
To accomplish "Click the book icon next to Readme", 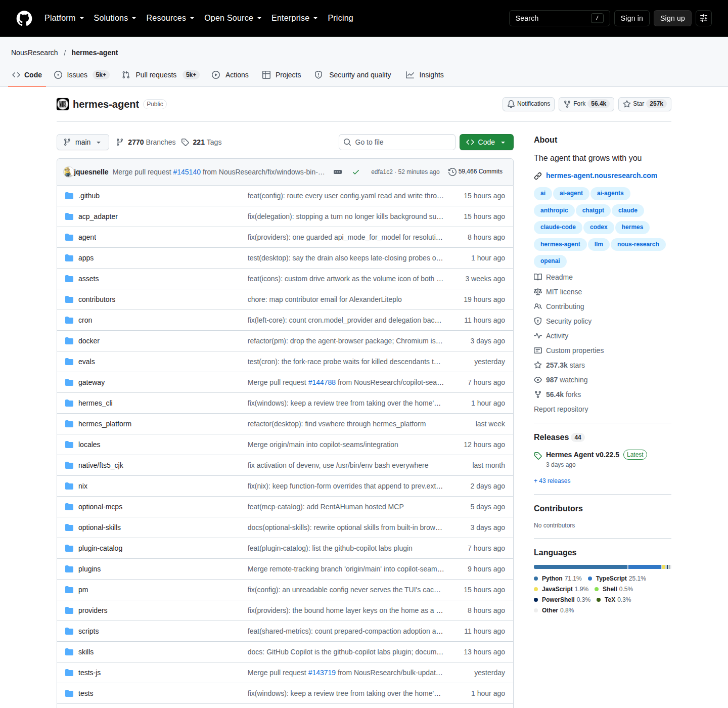I will (x=538, y=277).
